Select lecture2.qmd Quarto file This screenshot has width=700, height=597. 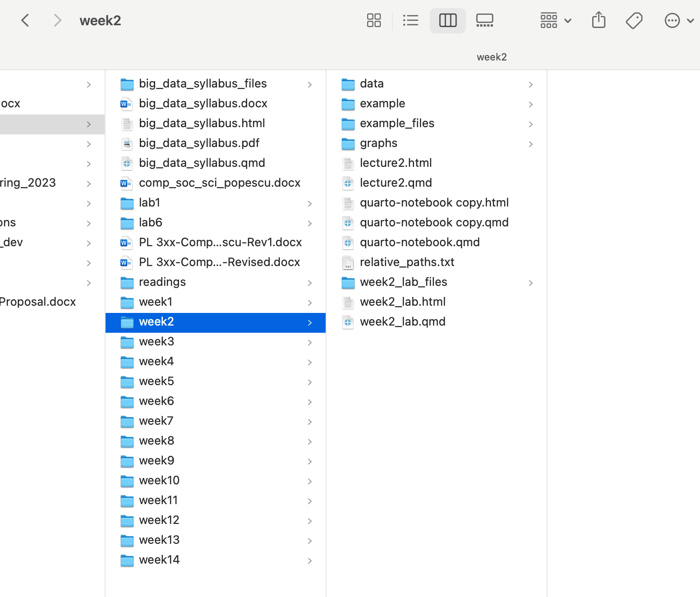[x=396, y=183]
